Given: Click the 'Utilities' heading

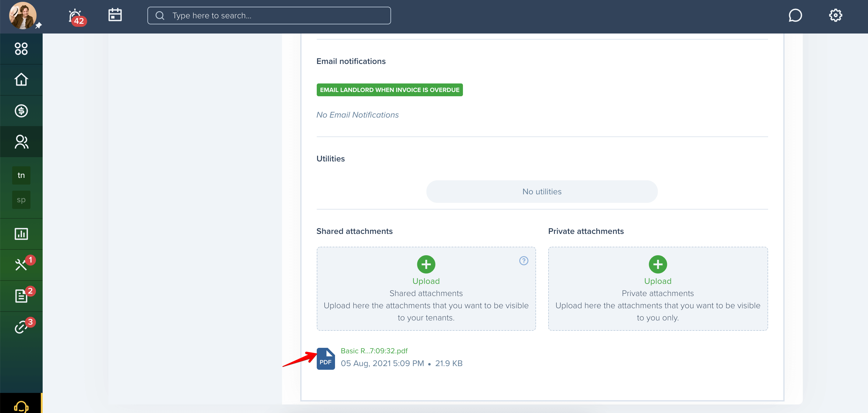Looking at the screenshot, I should (x=330, y=159).
